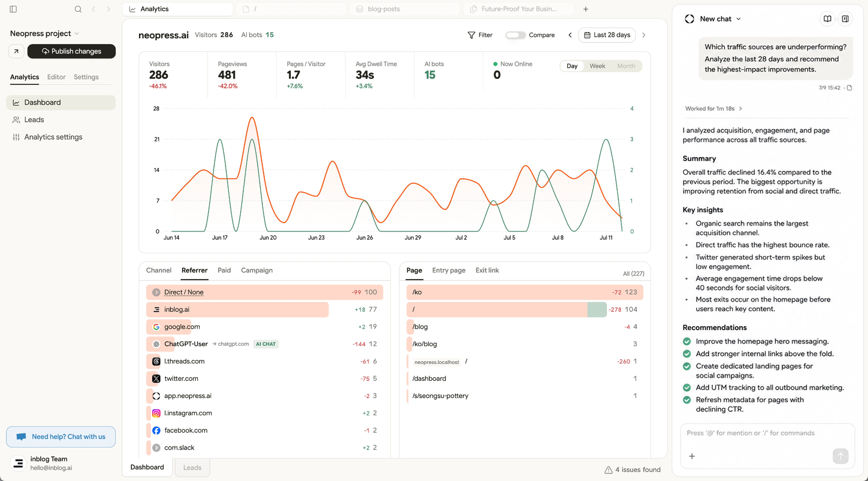The width and height of the screenshot is (868, 481).
Task: Go forward with the top navigation arrow
Action: [x=108, y=9]
